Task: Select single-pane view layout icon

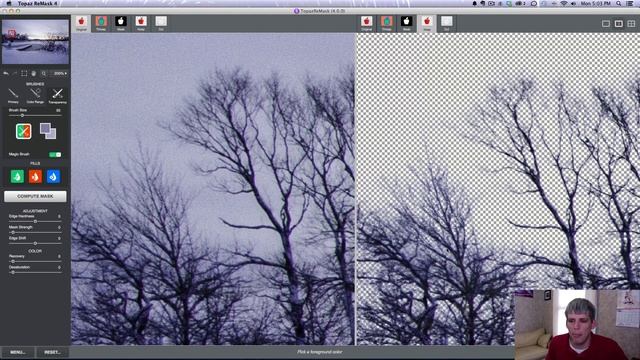Action: click(606, 24)
